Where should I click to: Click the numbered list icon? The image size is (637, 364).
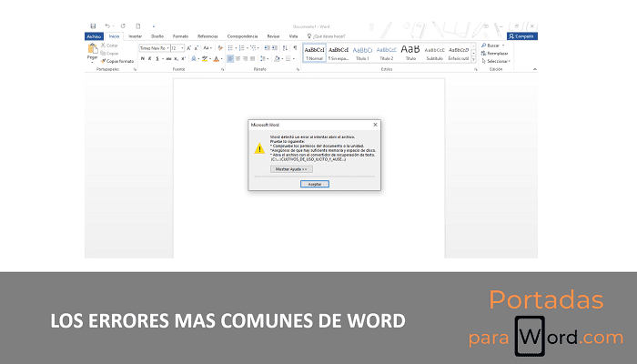[x=242, y=48]
